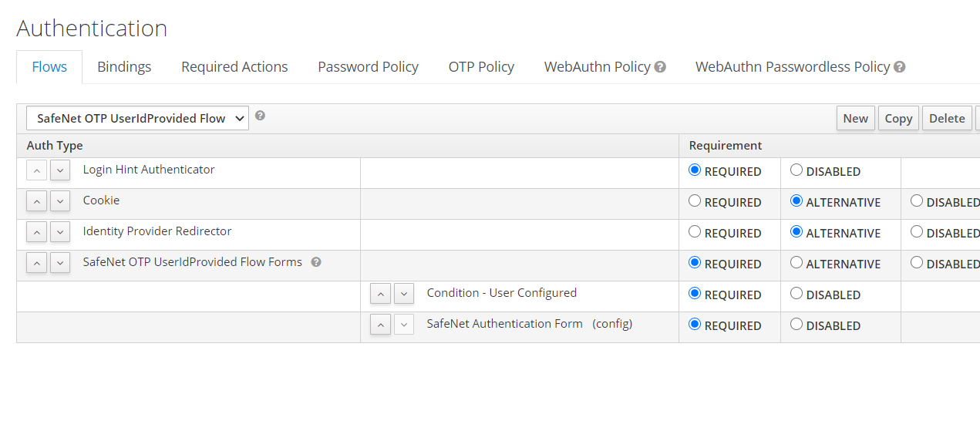The width and height of the screenshot is (980, 448).
Task: Show help for WebAuthn Policy tab
Action: click(x=660, y=67)
